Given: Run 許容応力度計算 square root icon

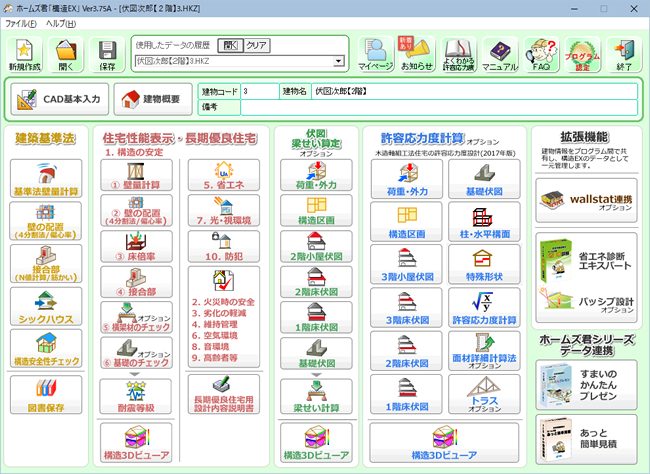Looking at the screenshot, I should (x=484, y=308).
